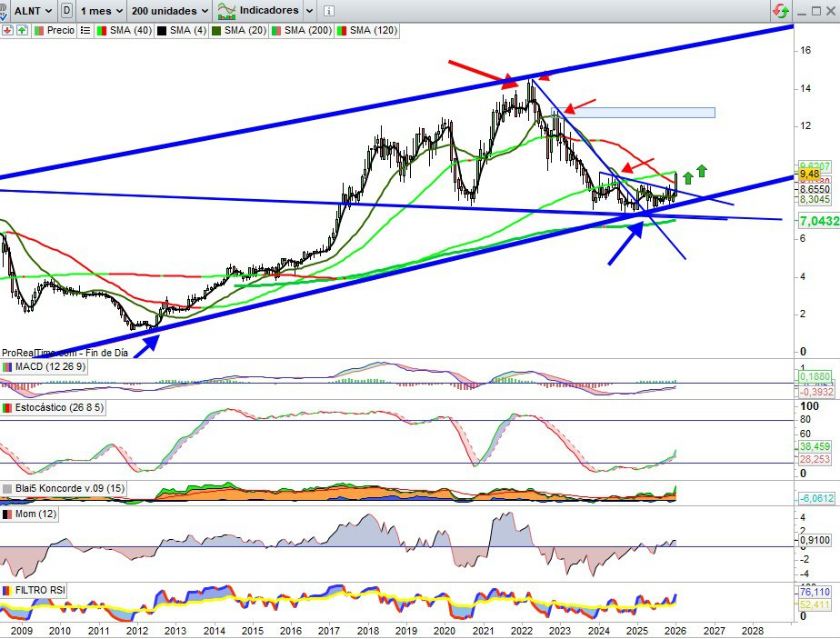Expand the arrow next to Indicadores
The image size is (840, 639).
310,11
